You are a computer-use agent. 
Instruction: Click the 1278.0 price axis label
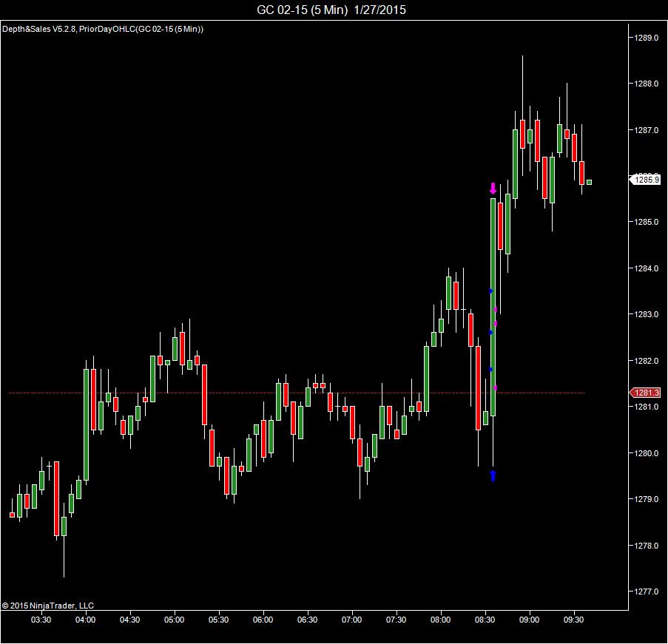click(647, 546)
